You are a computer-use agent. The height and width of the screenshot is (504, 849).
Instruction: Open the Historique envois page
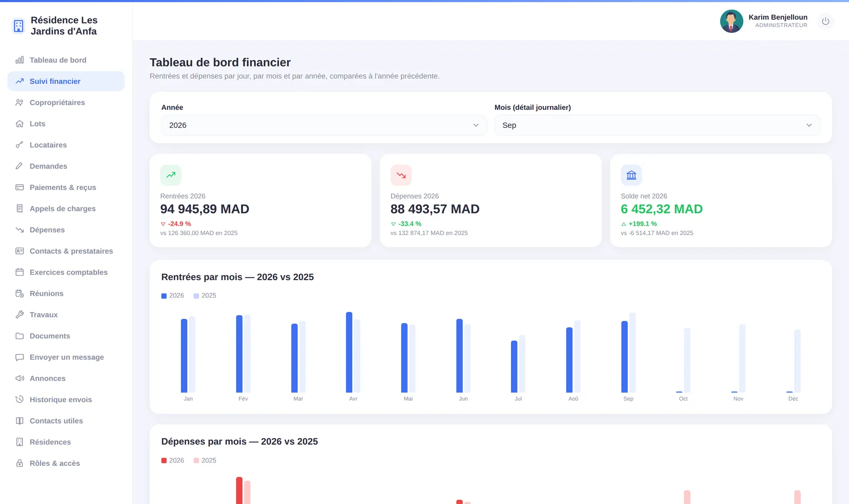(x=66, y=399)
